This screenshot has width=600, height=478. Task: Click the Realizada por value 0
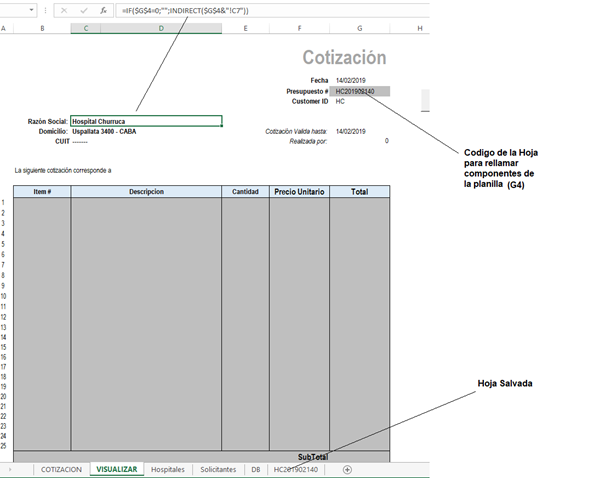pos(386,141)
